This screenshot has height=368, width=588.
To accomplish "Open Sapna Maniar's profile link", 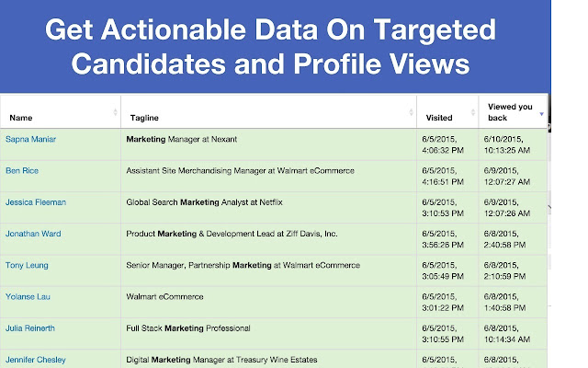I will [31, 139].
